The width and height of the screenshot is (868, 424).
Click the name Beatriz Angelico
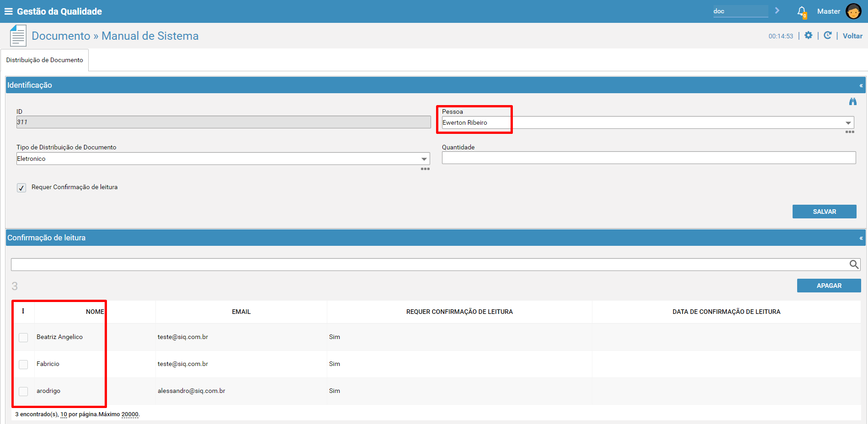(59, 337)
